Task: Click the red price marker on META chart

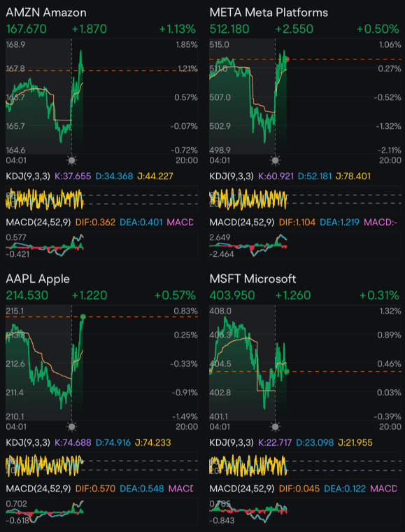Action: coord(287,59)
